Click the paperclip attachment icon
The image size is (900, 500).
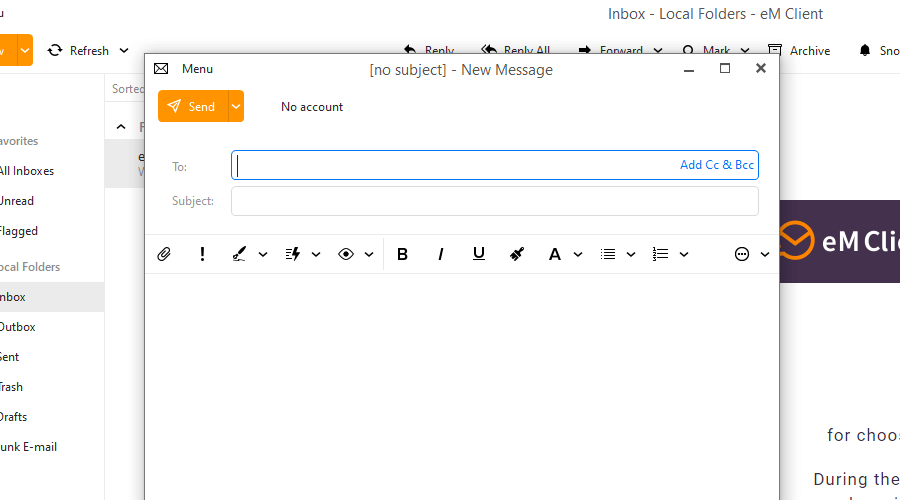pyautogui.click(x=164, y=254)
